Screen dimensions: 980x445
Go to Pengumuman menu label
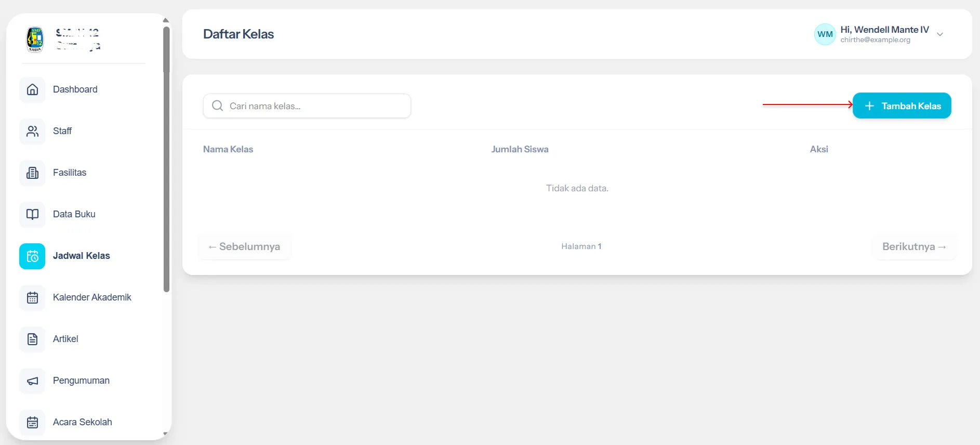pyautogui.click(x=81, y=381)
